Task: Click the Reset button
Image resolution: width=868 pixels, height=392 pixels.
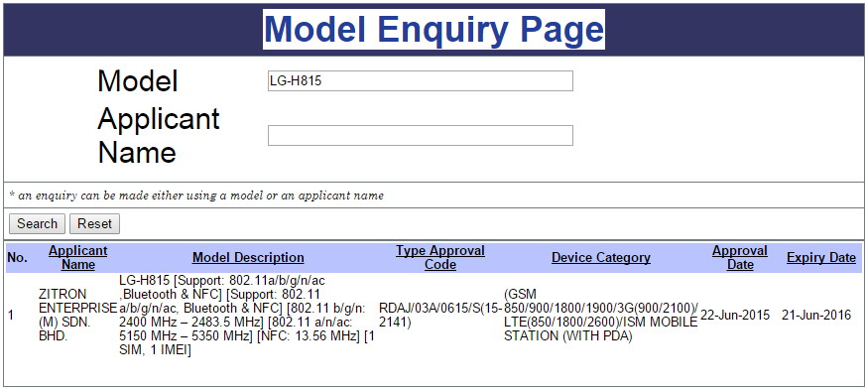Action: pos(94,223)
